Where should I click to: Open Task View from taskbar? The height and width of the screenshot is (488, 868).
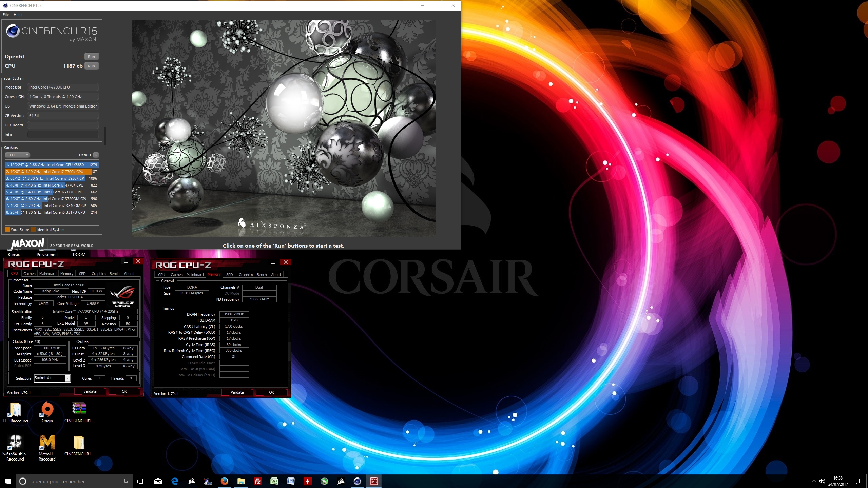click(141, 481)
